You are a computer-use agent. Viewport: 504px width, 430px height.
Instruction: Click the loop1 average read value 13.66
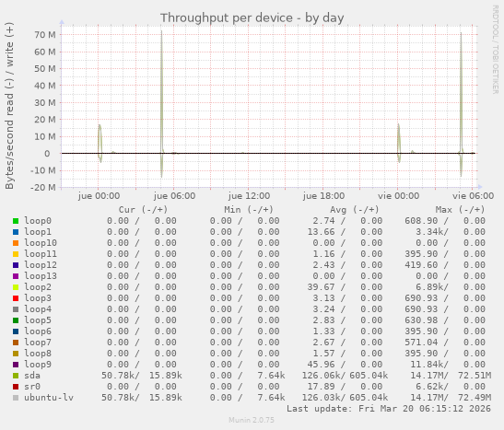tap(321, 232)
